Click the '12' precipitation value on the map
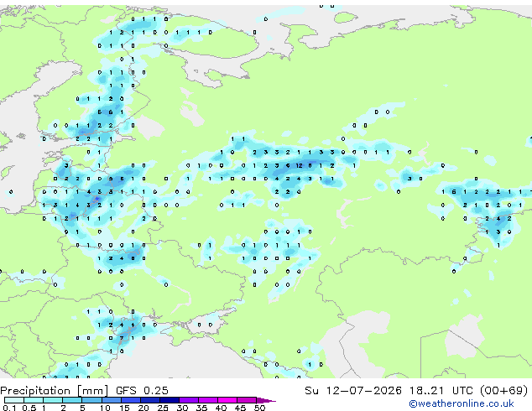Viewport: 532px width, 411px height. pyautogui.click(x=299, y=165)
